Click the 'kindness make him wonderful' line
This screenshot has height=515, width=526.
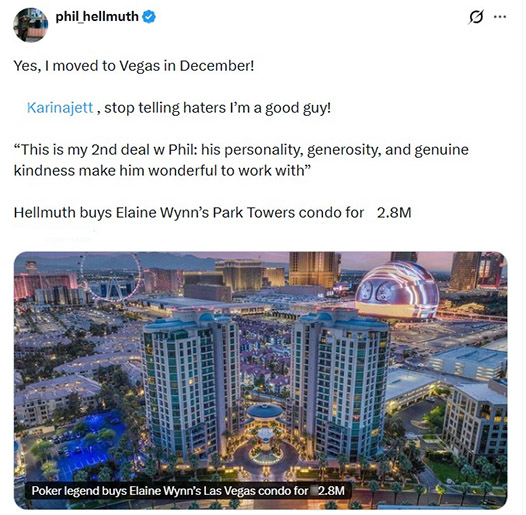[x=162, y=171]
